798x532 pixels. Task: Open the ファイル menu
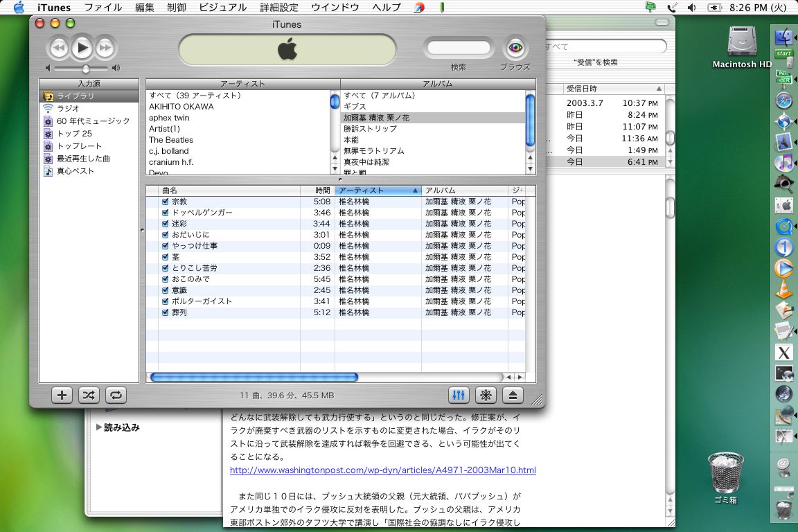103,8
